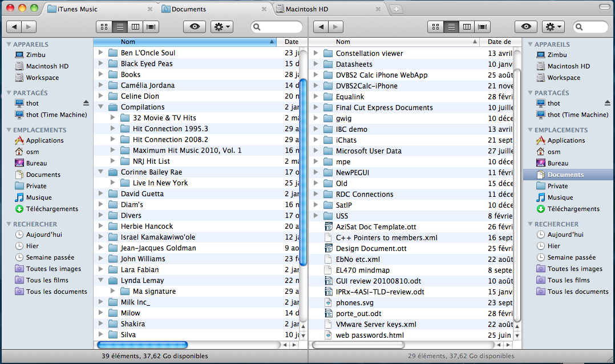Collapse the Compilations folder
615x364 pixels.
[x=101, y=107]
